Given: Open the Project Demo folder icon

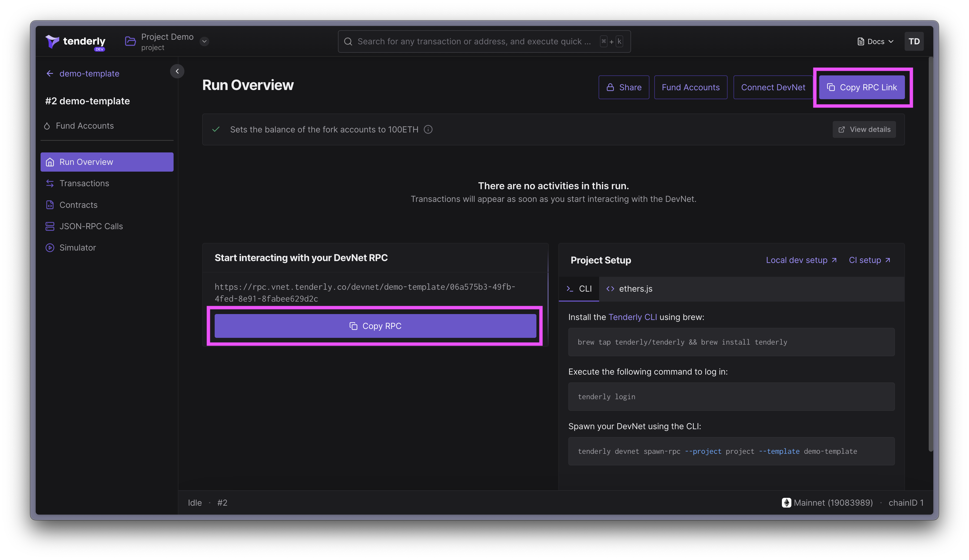Looking at the screenshot, I should [130, 41].
